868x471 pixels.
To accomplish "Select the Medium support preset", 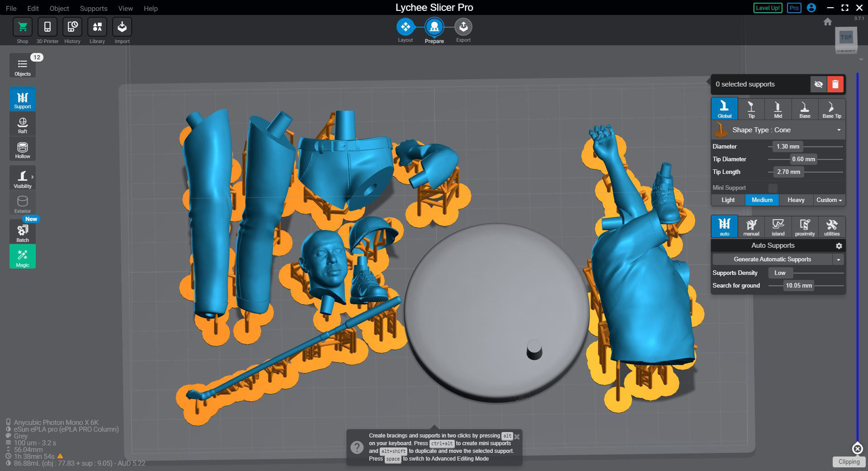I will click(762, 200).
